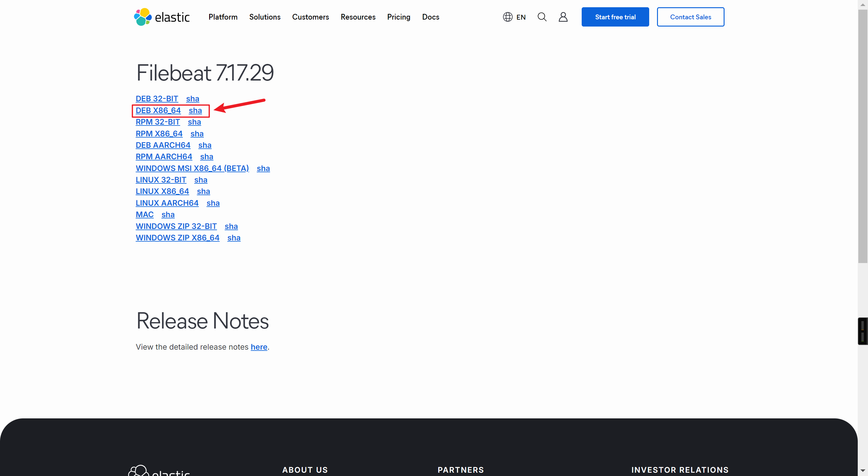This screenshot has height=476, width=868.
Task: Open sha link for LINUX X86_64
Action: click(203, 192)
